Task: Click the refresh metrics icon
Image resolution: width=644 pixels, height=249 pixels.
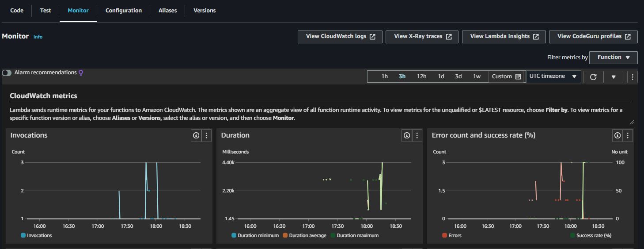Action: (593, 77)
